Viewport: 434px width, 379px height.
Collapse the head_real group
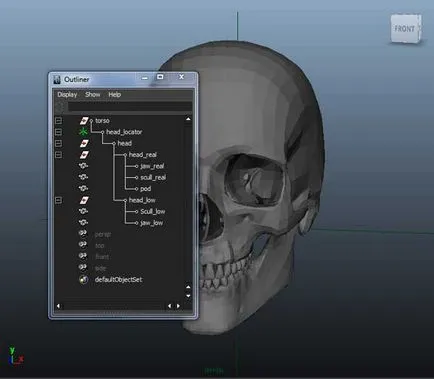click(x=58, y=155)
